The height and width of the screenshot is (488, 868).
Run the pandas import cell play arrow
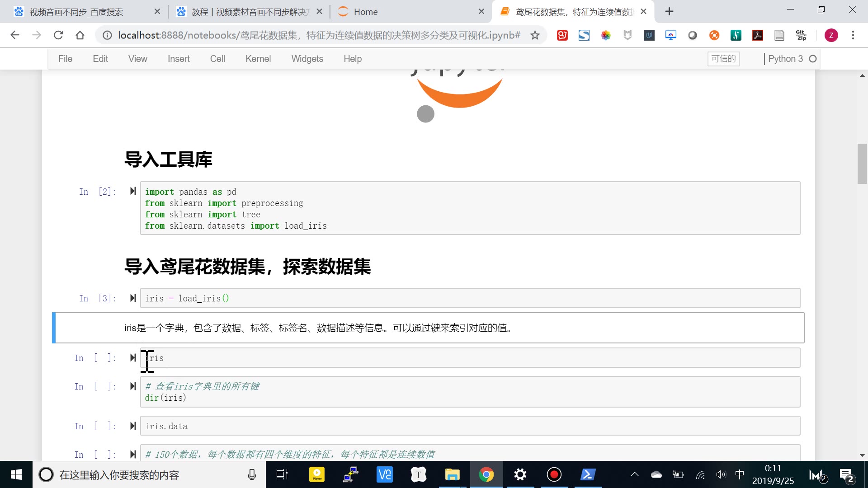click(x=133, y=191)
